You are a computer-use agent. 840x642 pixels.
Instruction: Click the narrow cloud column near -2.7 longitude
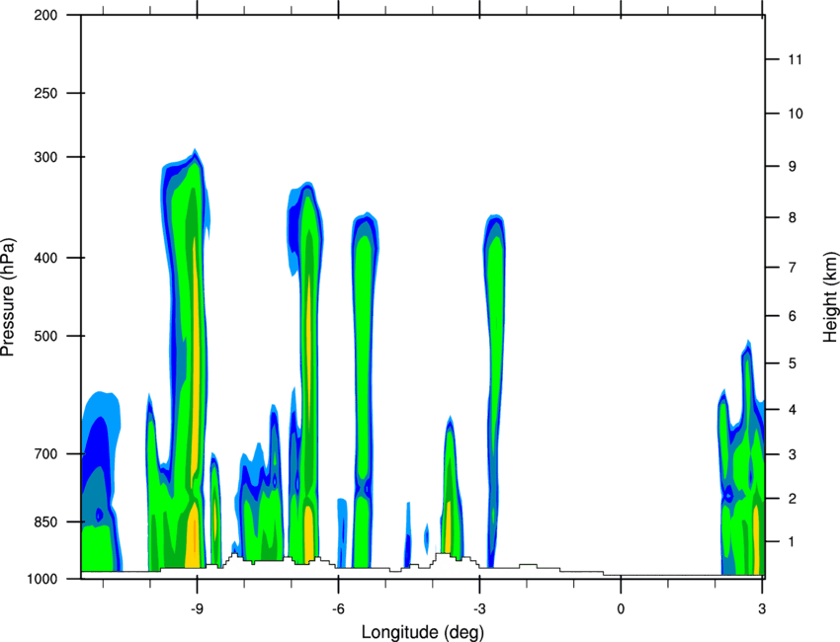point(495,391)
